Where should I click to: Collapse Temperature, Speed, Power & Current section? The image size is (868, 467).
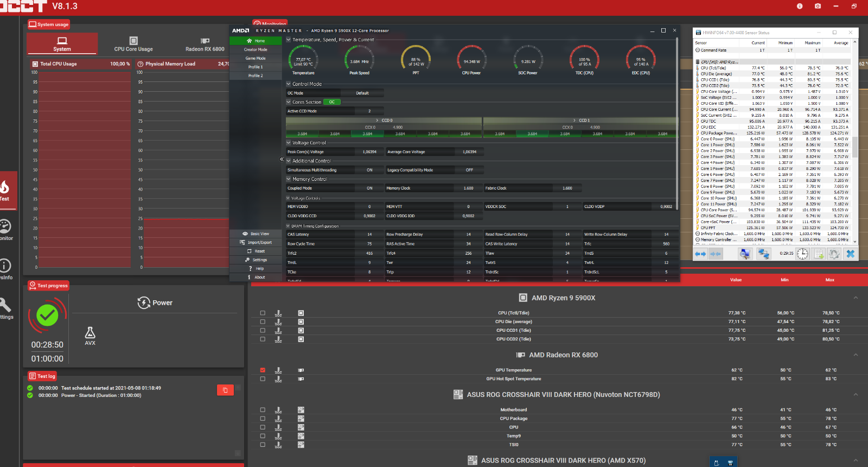coord(289,40)
